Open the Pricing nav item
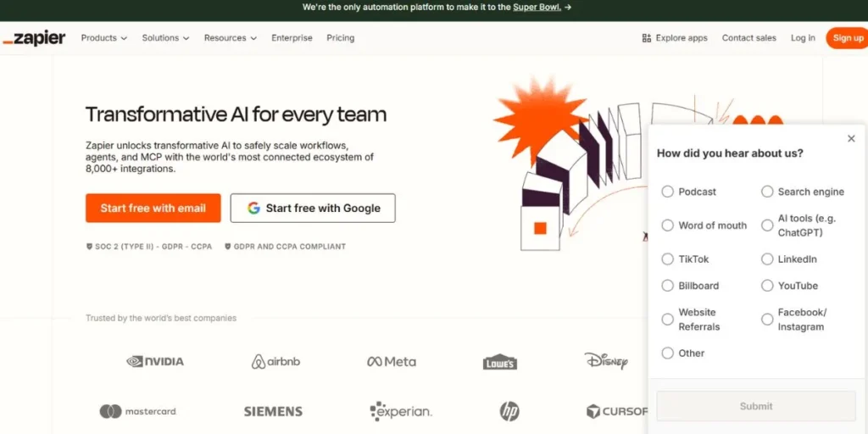 [341, 38]
